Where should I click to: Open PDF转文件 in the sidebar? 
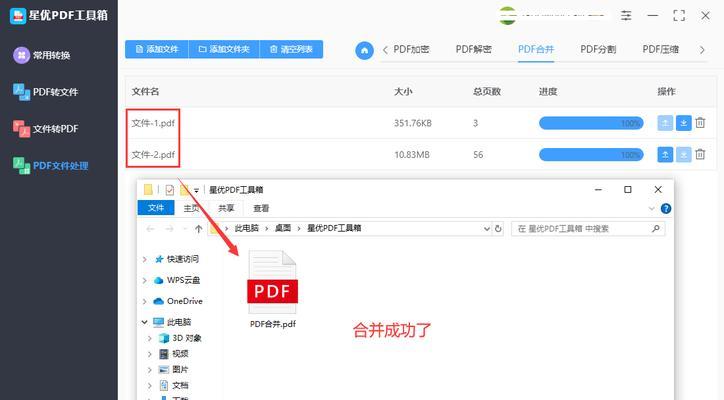point(45,92)
